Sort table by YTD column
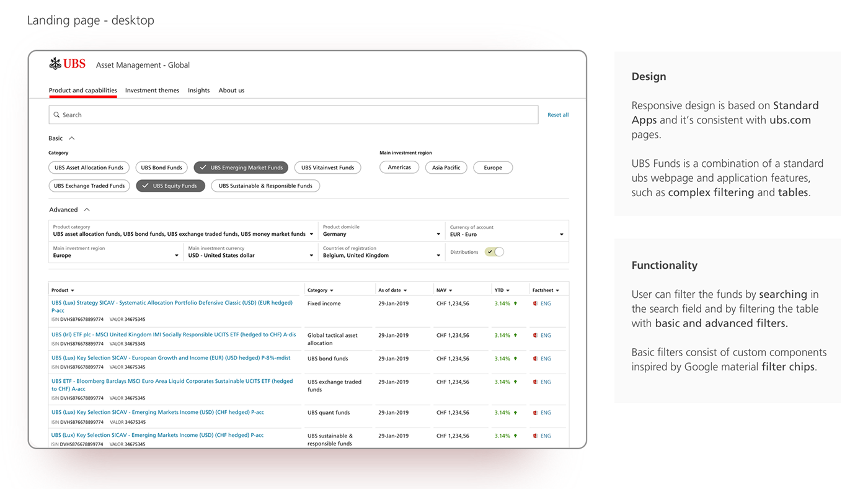This screenshot has width=868, height=489. (x=502, y=290)
